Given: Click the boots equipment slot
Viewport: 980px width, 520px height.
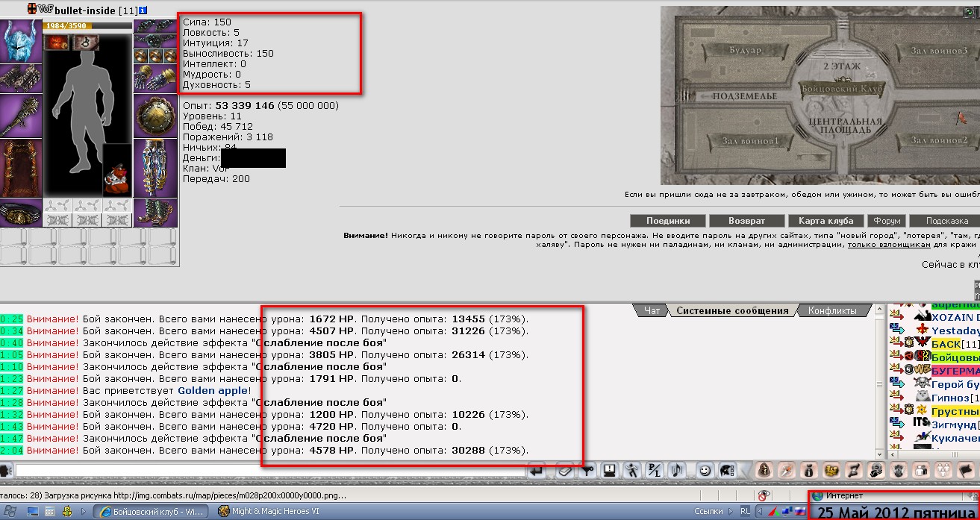Looking at the screenshot, I should 157,213.
